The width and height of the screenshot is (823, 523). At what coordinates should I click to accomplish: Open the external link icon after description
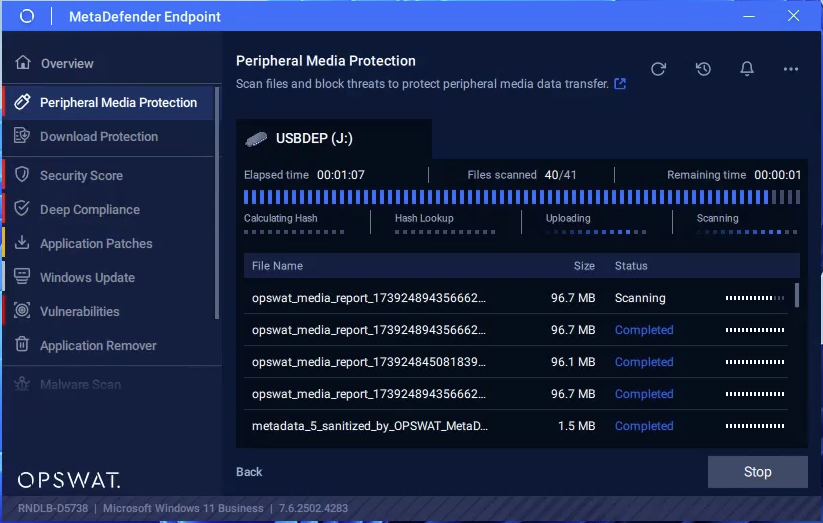coord(620,83)
